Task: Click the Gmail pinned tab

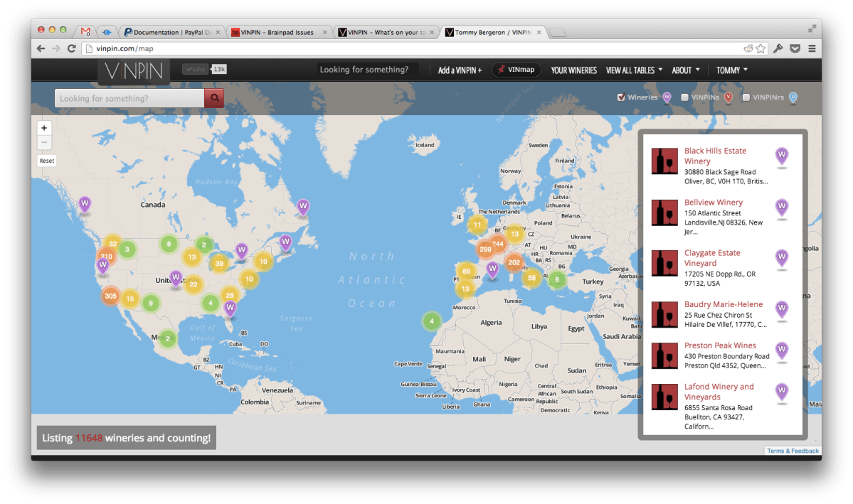Action: (85, 32)
